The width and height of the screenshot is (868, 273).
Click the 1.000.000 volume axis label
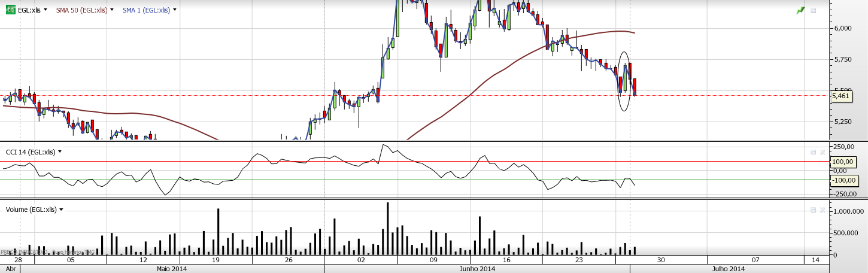(x=849, y=212)
